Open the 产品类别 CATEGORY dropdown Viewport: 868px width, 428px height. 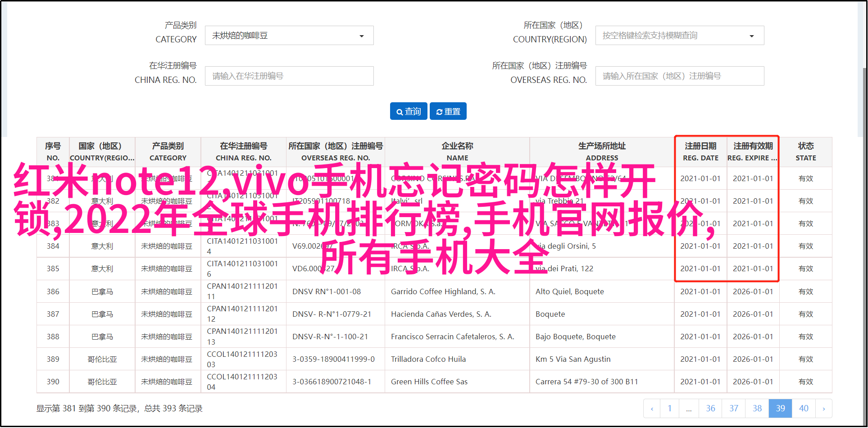click(289, 36)
